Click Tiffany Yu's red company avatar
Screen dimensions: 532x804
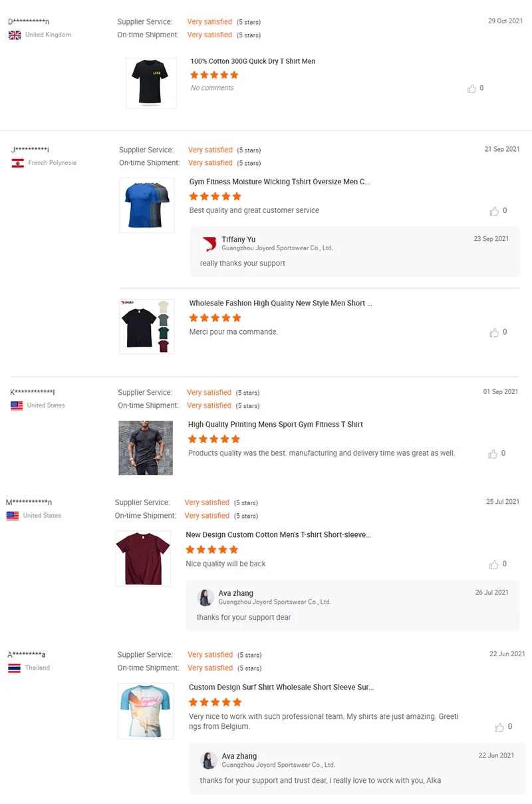209,244
